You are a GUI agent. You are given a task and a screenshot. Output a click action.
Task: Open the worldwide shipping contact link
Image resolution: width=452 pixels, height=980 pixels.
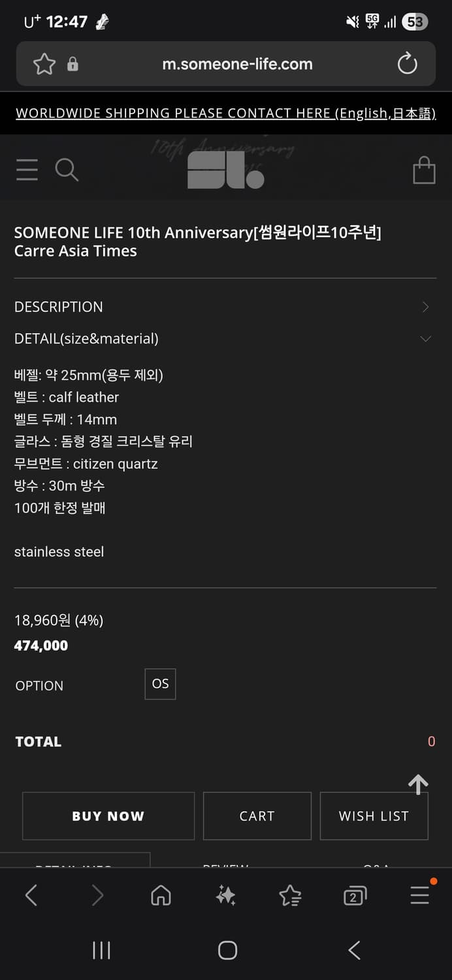(x=225, y=113)
